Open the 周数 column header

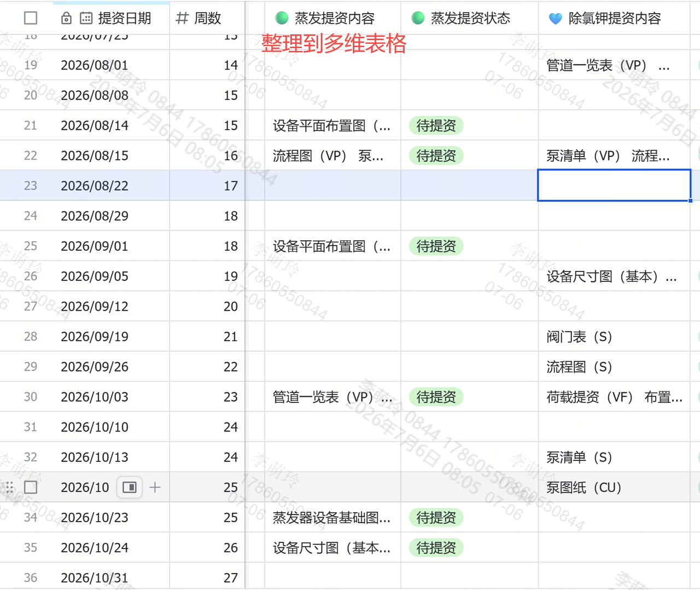207,18
